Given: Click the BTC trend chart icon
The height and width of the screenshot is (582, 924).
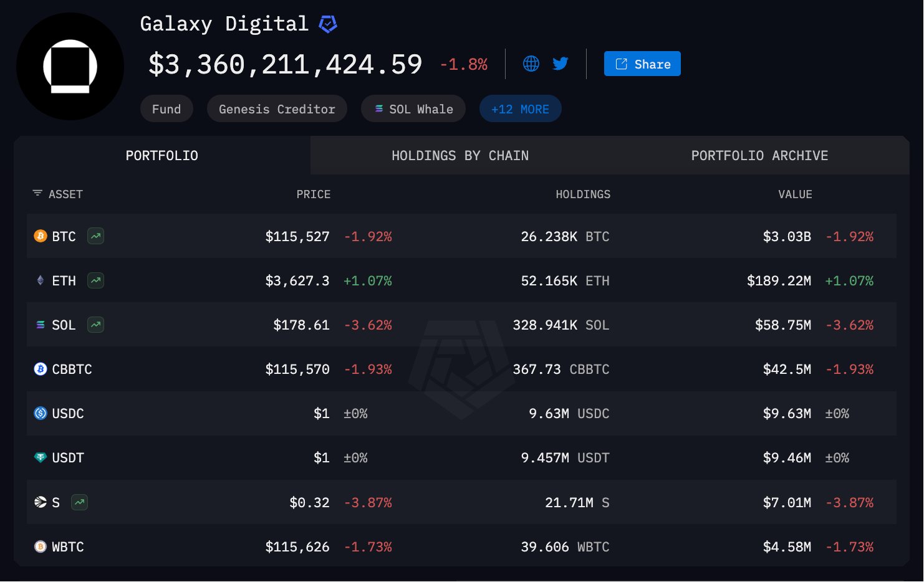Looking at the screenshot, I should coord(95,236).
